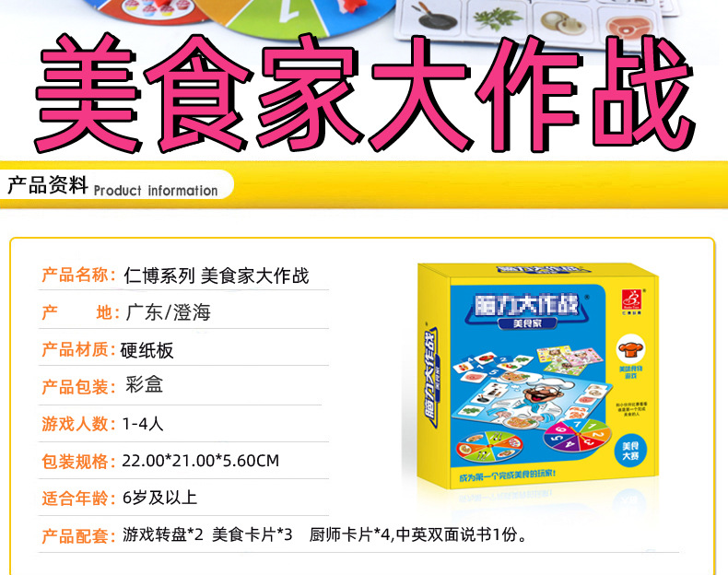Click the mushroom card image

click(x=560, y=23)
